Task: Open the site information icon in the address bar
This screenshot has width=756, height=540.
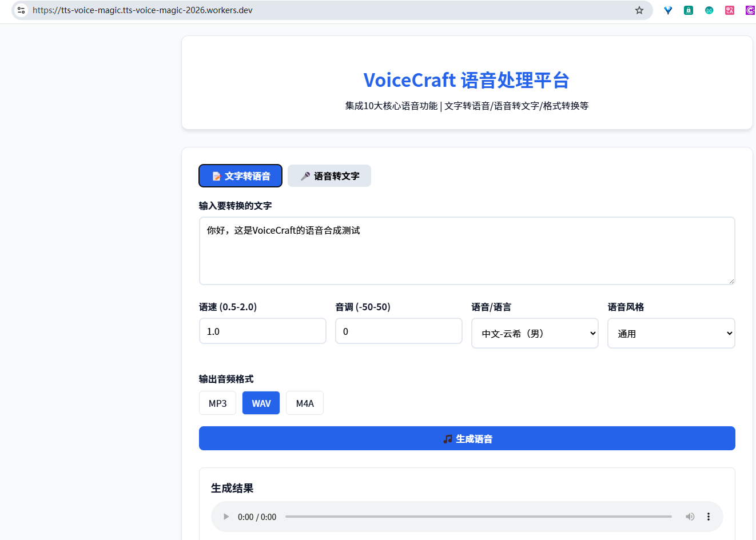Action: (21, 10)
